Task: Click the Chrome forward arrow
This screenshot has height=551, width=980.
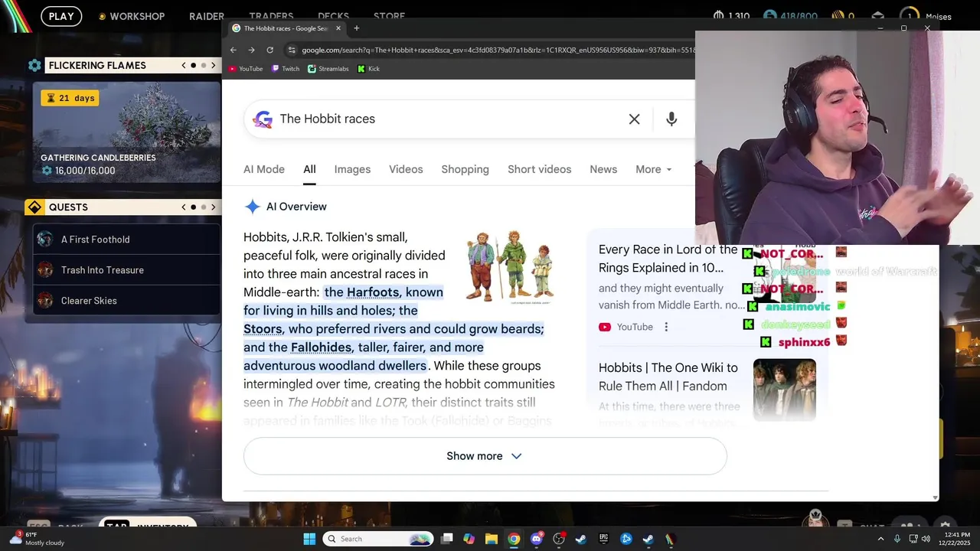Action: click(251, 50)
